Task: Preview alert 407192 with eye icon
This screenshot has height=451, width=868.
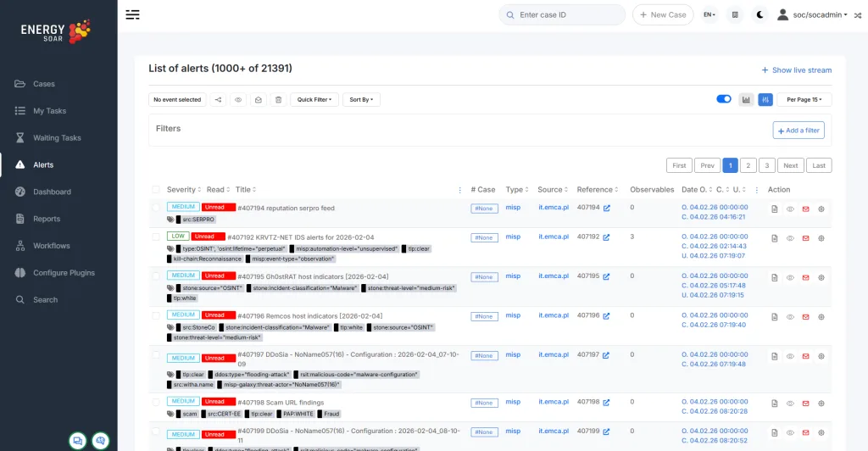Action: (790, 237)
